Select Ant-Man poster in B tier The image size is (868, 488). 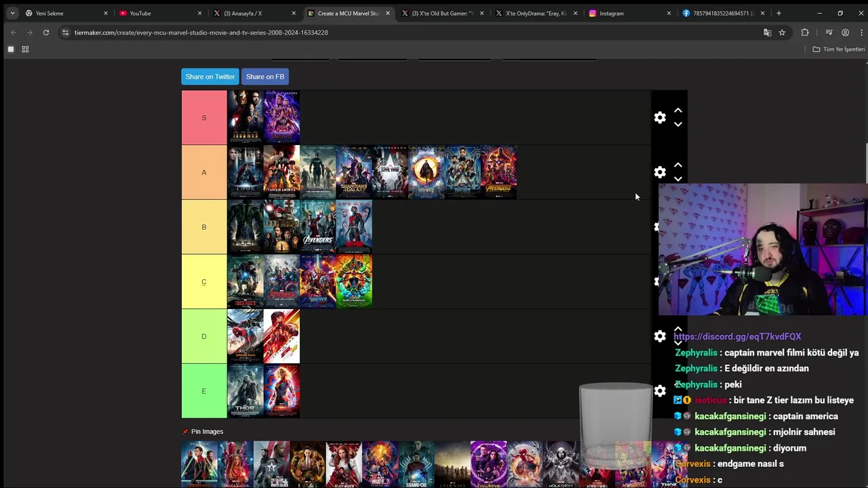[354, 227]
